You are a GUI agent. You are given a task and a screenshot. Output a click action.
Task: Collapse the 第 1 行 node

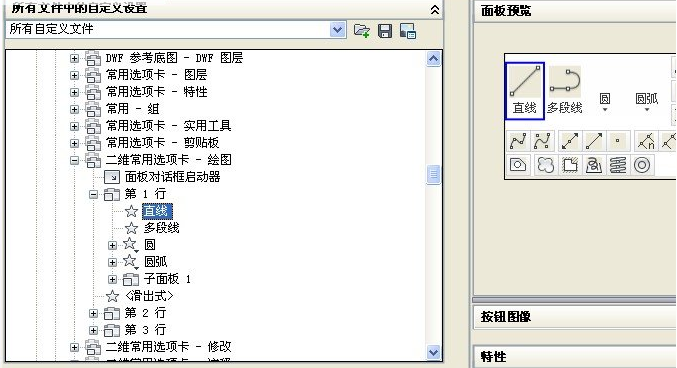click(93, 194)
